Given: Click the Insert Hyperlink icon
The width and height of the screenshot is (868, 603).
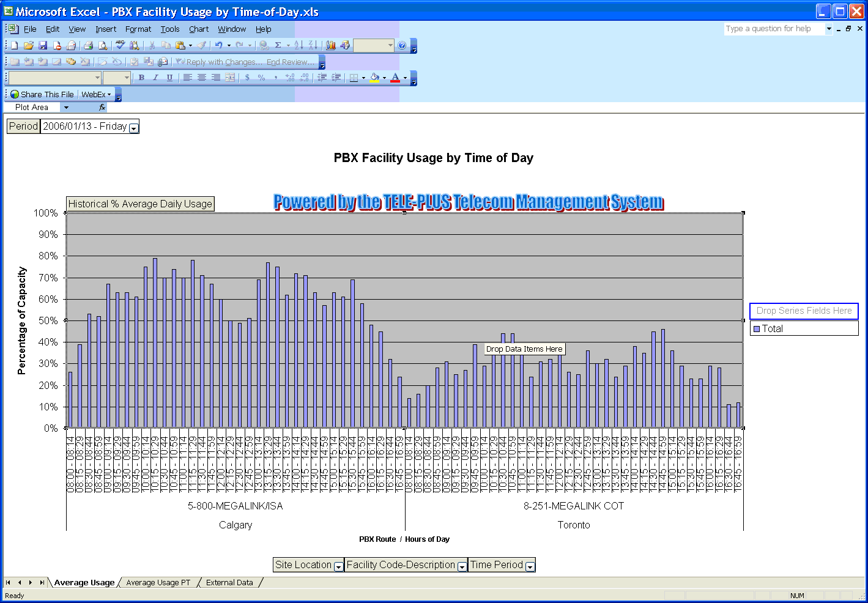Looking at the screenshot, I should point(264,45).
